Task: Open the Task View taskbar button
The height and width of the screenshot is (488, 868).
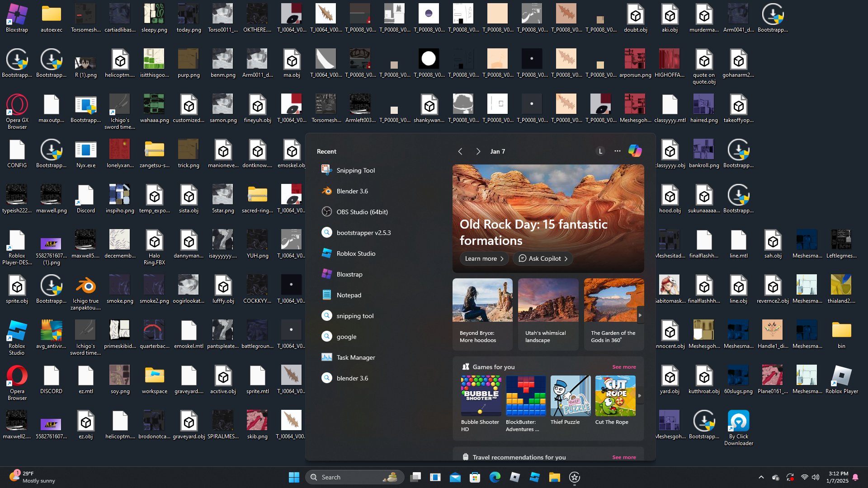Action: [x=415, y=477]
